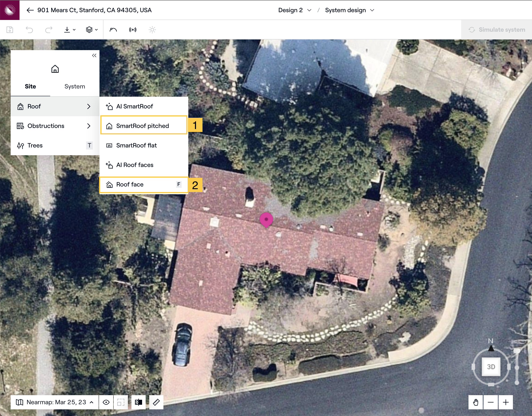Open the layers dropdown in toolbar

pyautogui.click(x=92, y=30)
